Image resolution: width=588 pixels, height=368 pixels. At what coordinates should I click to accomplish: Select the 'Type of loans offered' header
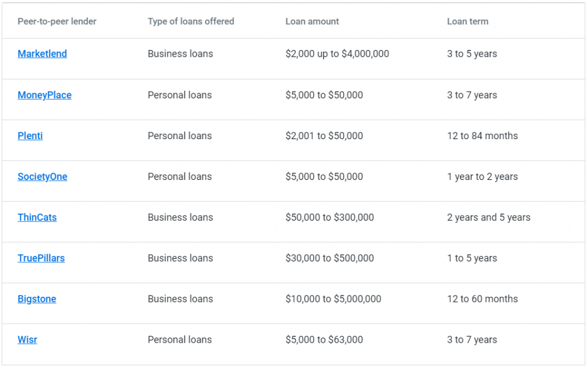[191, 22]
